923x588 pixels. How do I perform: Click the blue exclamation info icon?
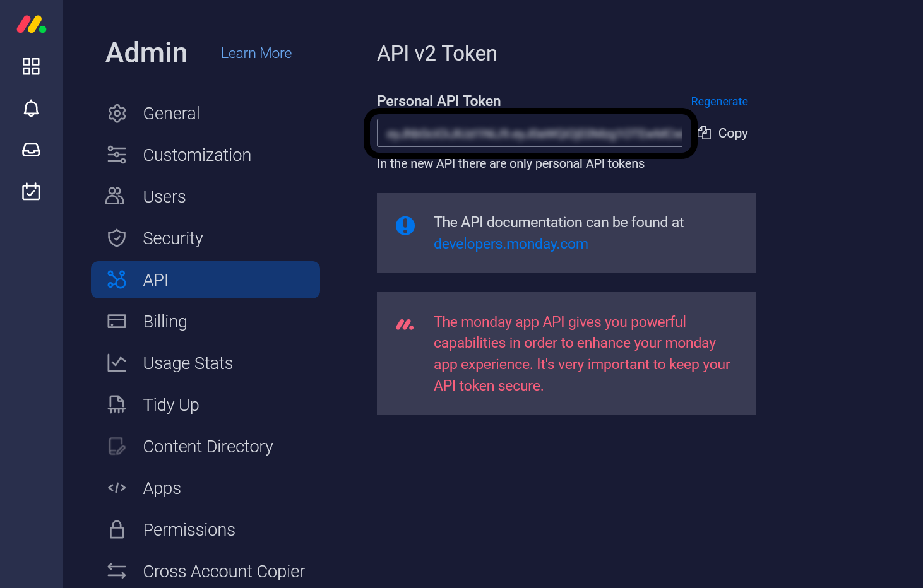(x=405, y=225)
